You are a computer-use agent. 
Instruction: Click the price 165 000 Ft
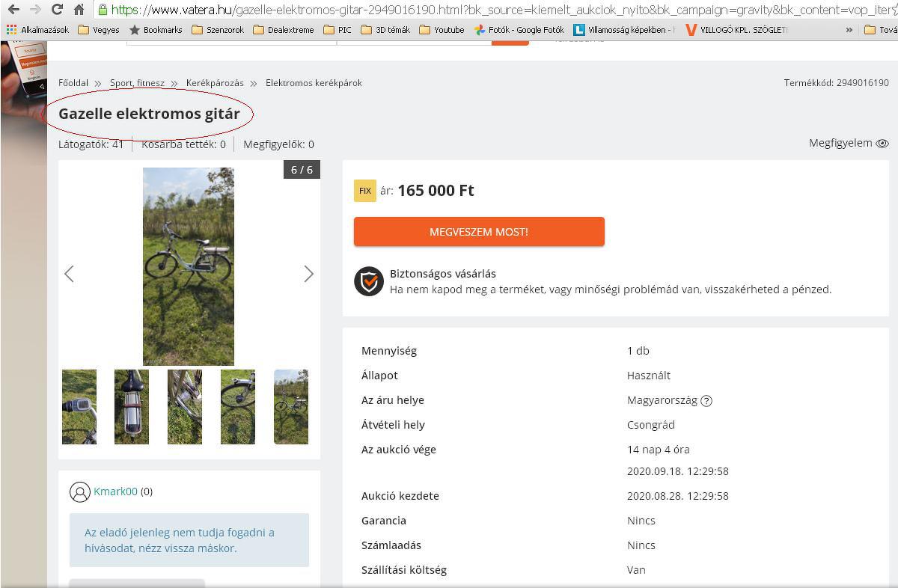(x=436, y=191)
